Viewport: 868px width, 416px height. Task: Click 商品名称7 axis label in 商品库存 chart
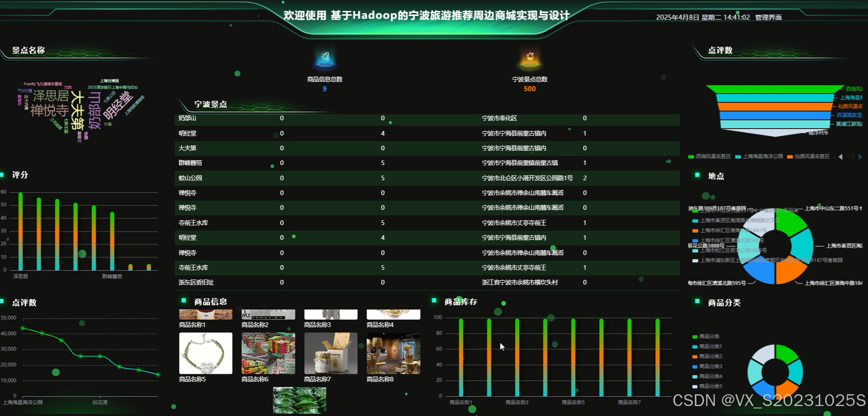(x=629, y=402)
